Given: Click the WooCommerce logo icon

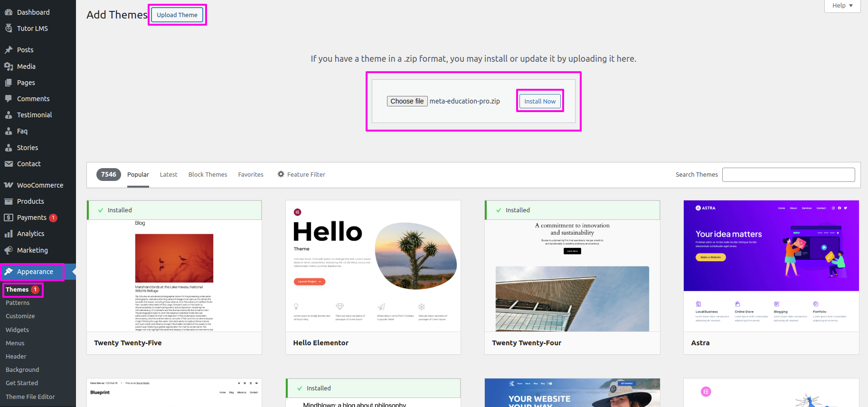Looking at the screenshot, I should (x=9, y=185).
